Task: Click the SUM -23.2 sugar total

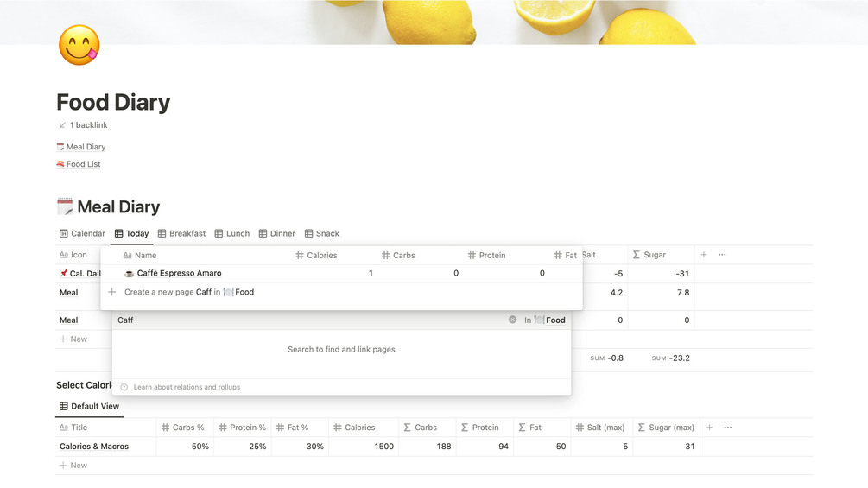Action: tap(671, 358)
